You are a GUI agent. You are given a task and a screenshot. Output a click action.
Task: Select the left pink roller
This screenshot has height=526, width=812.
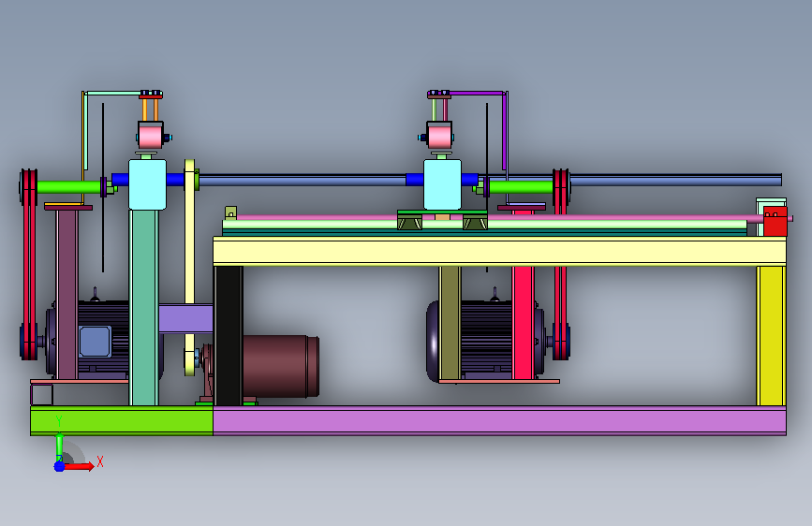[150, 136]
